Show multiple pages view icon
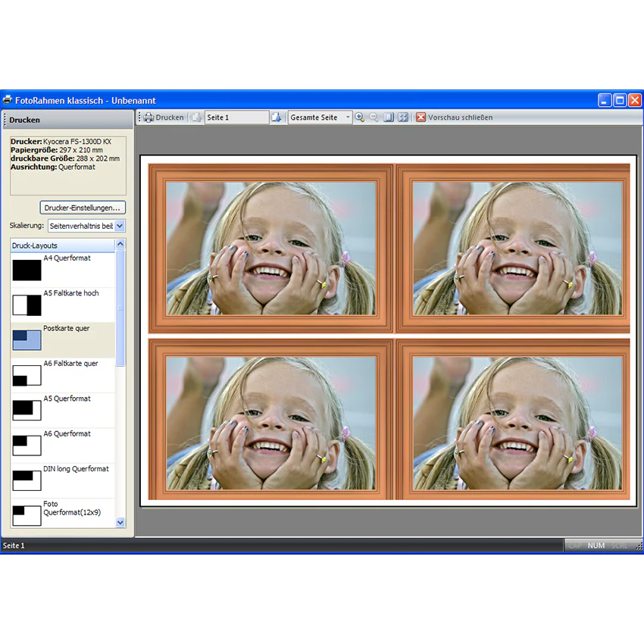 [x=403, y=117]
